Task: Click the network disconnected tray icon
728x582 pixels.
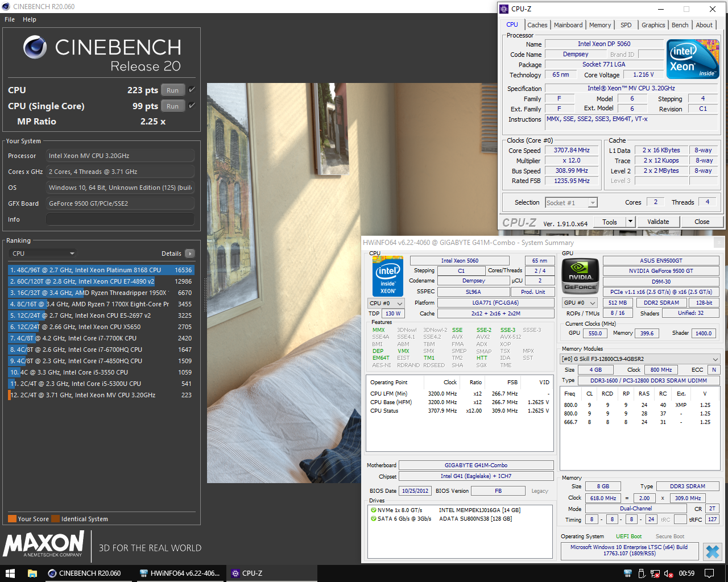Action: (x=655, y=573)
